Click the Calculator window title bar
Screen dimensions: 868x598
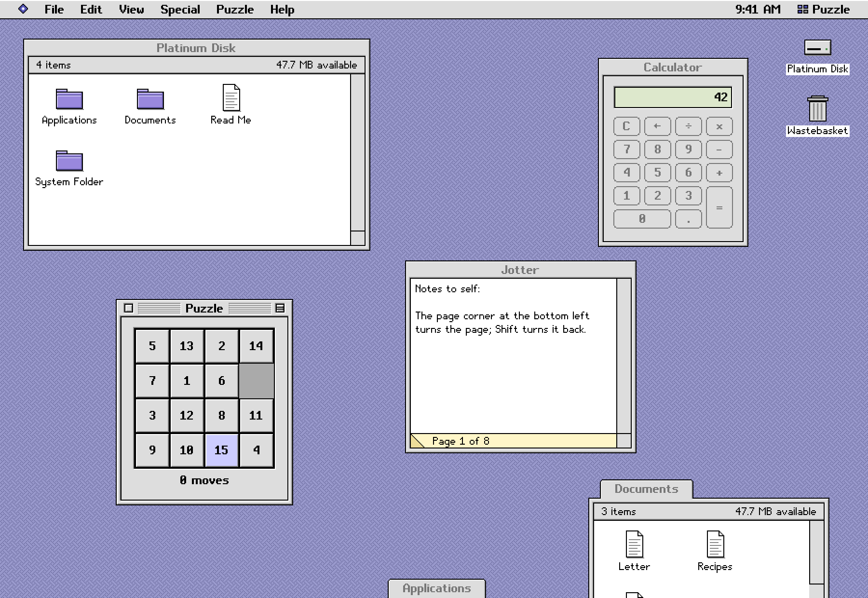pos(673,67)
